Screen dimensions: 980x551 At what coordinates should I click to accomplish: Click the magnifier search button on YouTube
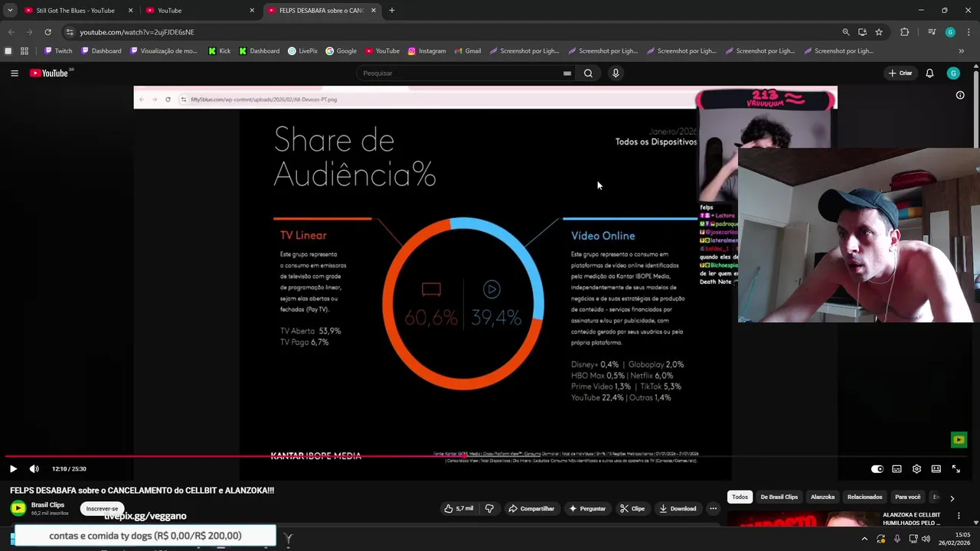click(x=588, y=73)
